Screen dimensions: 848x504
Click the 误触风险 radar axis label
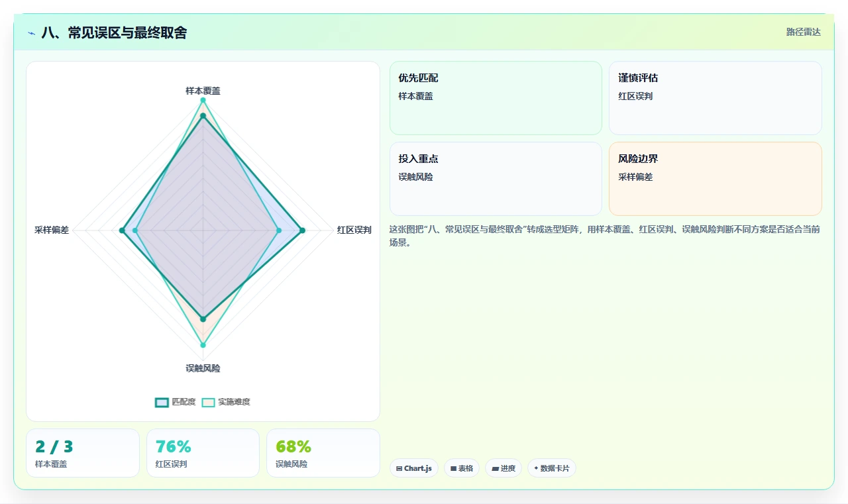(x=203, y=368)
